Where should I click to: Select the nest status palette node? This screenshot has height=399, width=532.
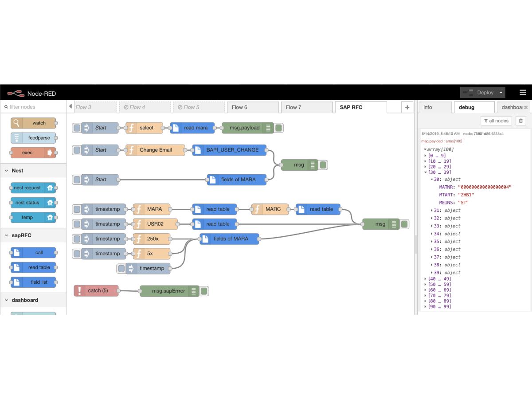coord(34,203)
